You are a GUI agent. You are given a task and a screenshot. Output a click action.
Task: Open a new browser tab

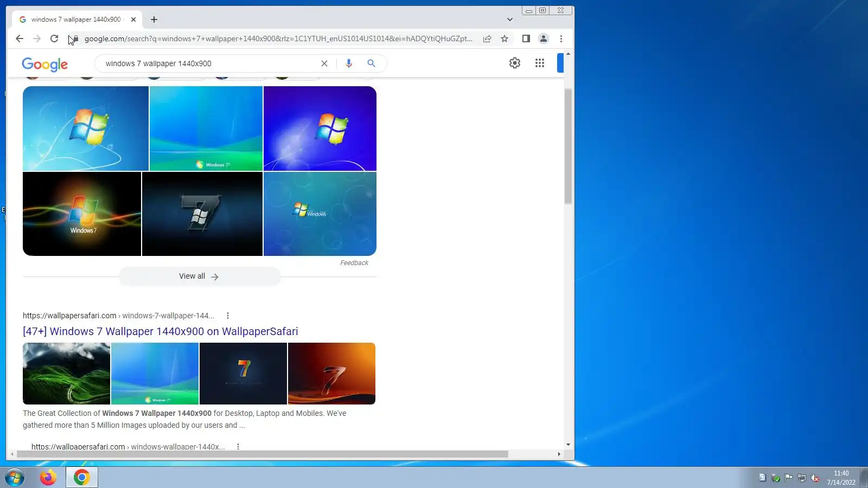[x=154, y=20]
